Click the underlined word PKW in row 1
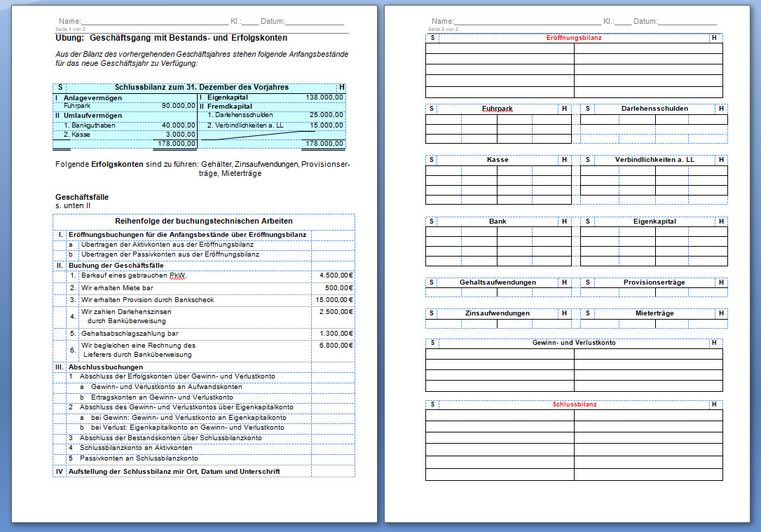 [x=178, y=276]
